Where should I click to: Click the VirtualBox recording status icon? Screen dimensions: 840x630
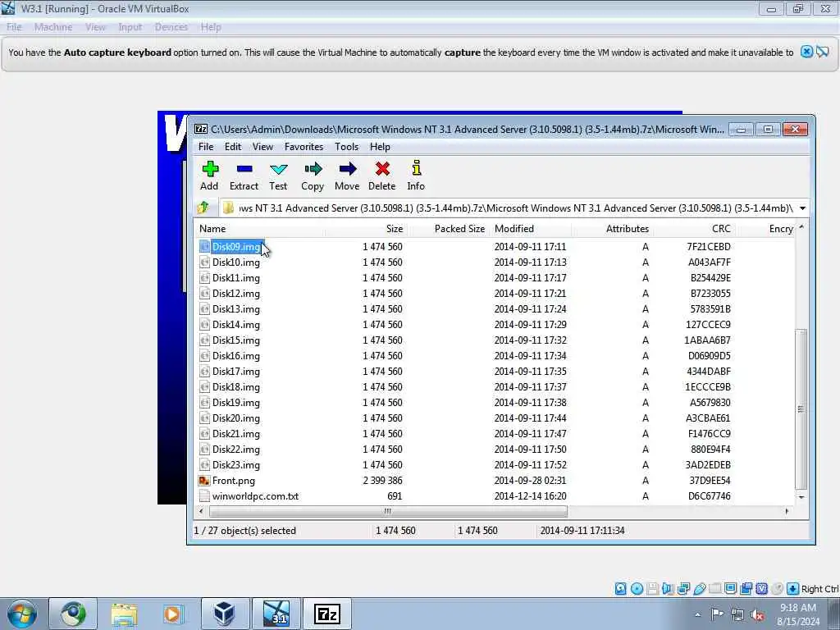point(746,589)
